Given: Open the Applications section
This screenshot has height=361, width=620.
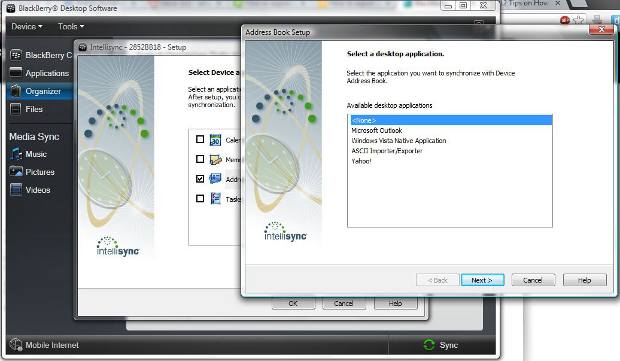Looking at the screenshot, I should [x=47, y=73].
